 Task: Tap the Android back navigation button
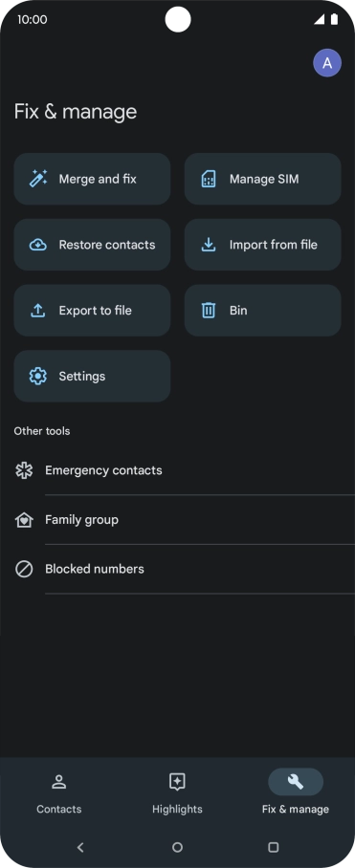pyautogui.click(x=80, y=847)
